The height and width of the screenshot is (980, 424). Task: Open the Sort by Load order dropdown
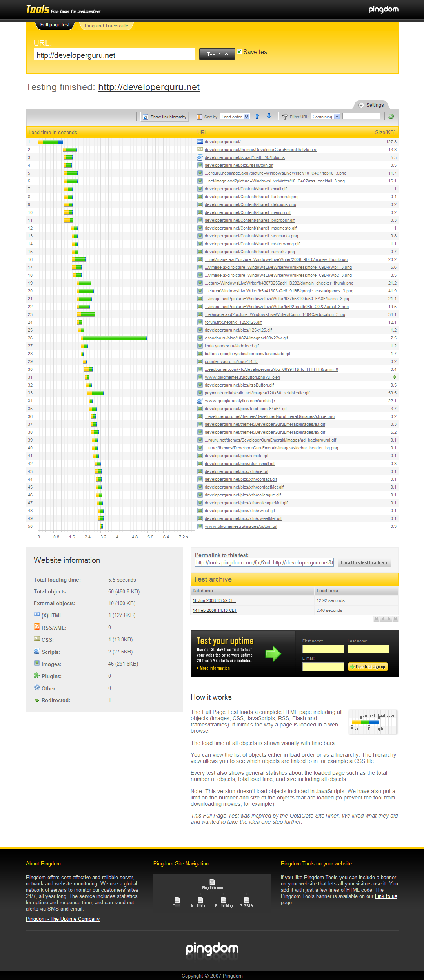pos(235,117)
